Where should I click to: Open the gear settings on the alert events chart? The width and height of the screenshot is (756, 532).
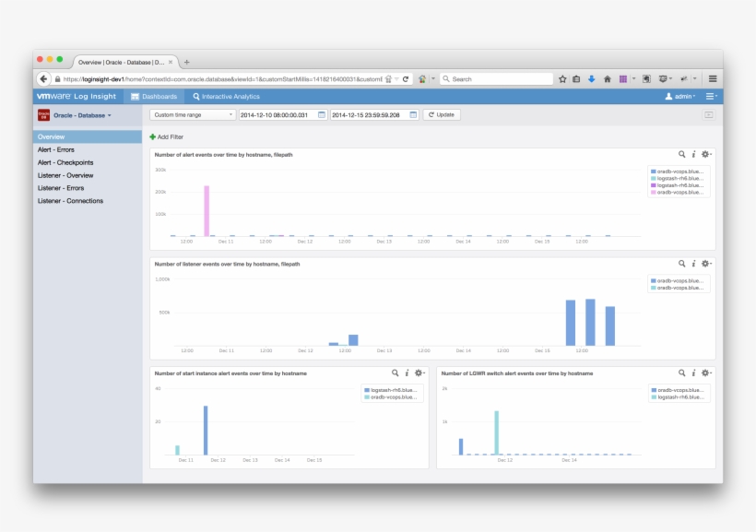pyautogui.click(x=705, y=154)
